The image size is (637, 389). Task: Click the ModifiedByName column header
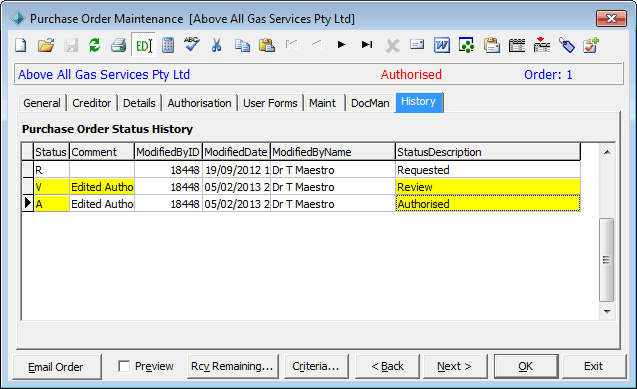click(x=332, y=152)
